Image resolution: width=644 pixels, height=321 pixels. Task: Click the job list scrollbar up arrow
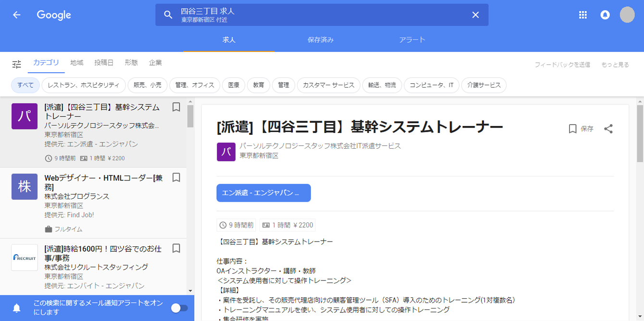click(190, 103)
